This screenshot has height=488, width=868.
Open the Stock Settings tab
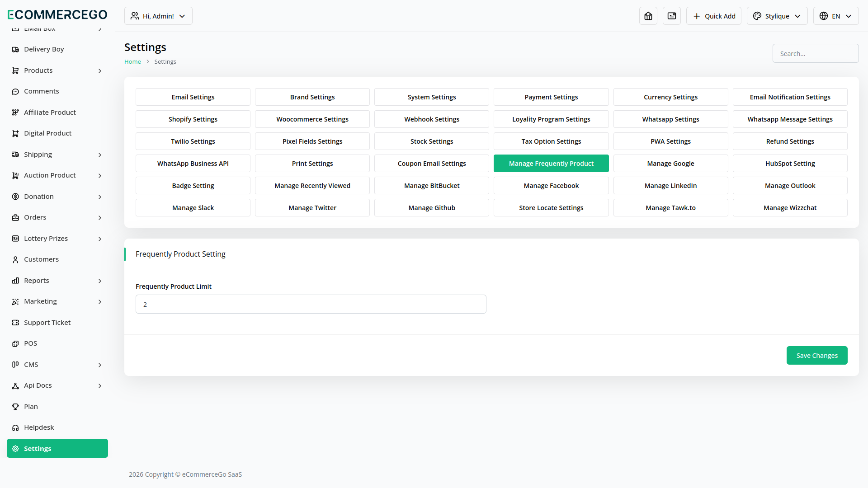432,141
